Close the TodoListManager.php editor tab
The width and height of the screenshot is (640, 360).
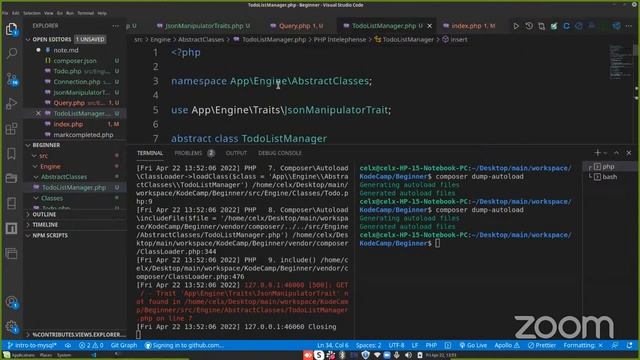pyautogui.click(x=429, y=26)
